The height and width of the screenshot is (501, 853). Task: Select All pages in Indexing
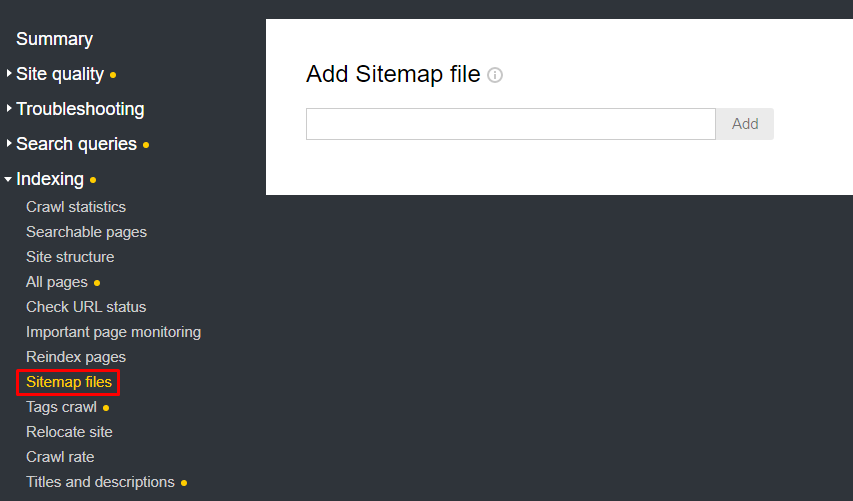57,282
